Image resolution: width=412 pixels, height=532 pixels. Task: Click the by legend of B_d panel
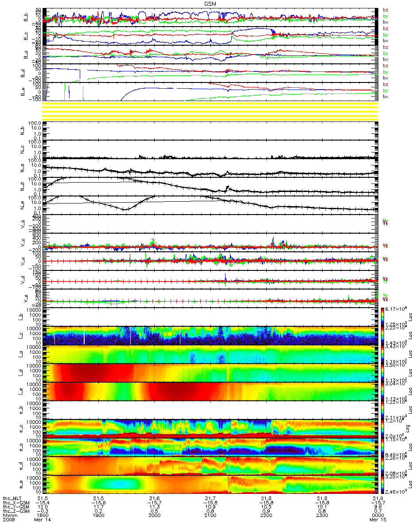[x=385, y=71]
